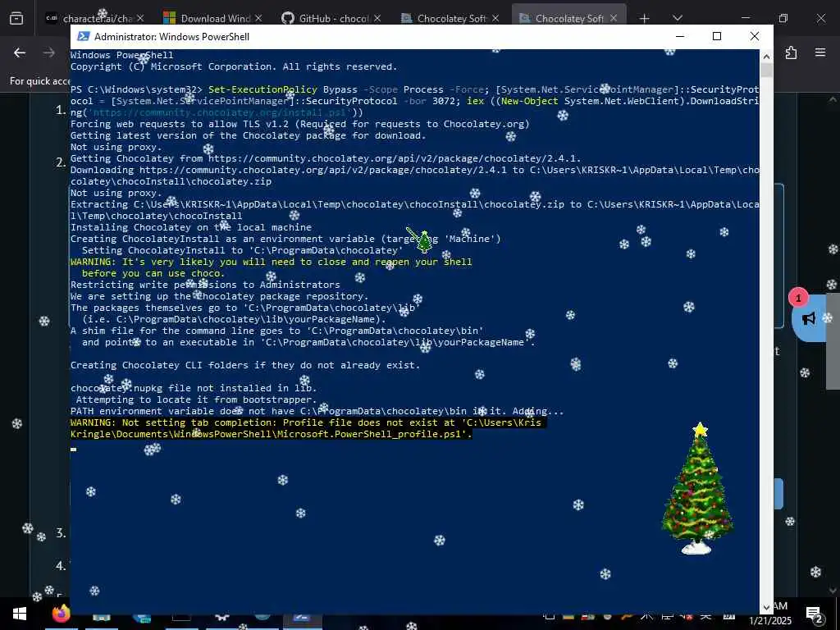Close the character.ai browser tab
This screenshot has width=840, height=630.
pyautogui.click(x=140, y=18)
